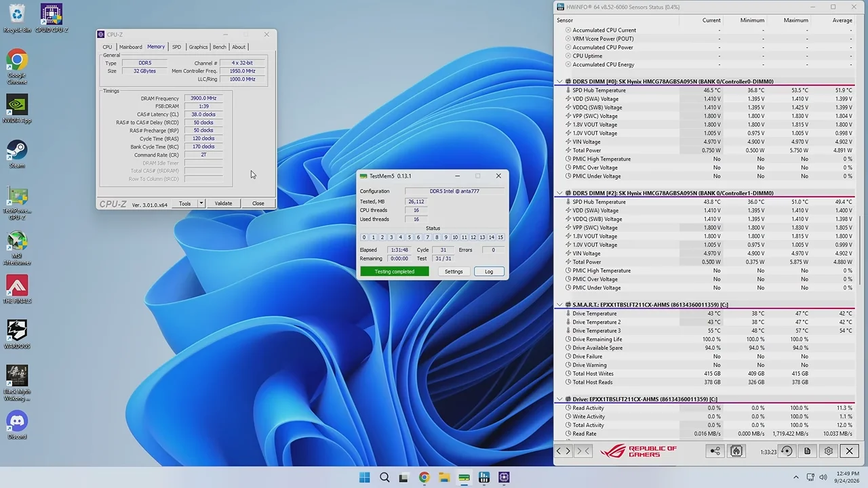The width and height of the screenshot is (868, 488).
Task: Open TestMem5 Settings
Action: (x=454, y=272)
